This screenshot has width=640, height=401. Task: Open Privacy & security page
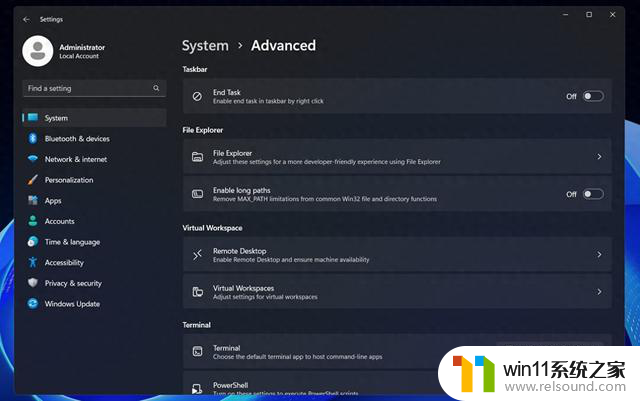[94, 283]
